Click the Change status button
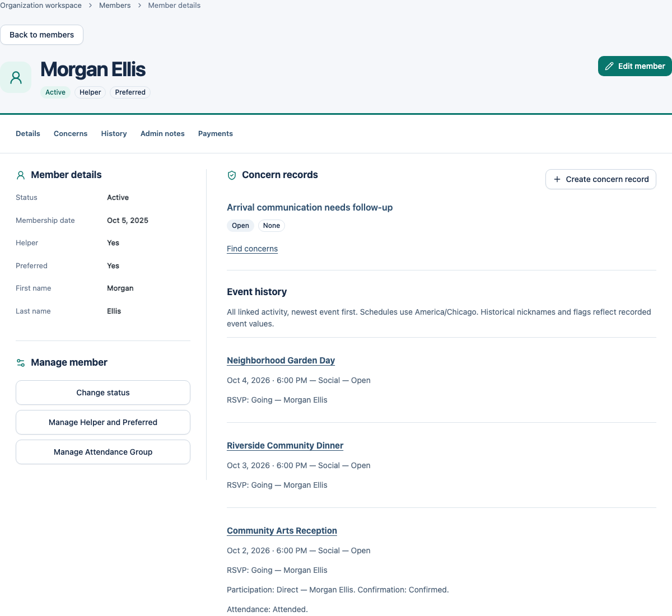This screenshot has height=616, width=672. click(103, 393)
